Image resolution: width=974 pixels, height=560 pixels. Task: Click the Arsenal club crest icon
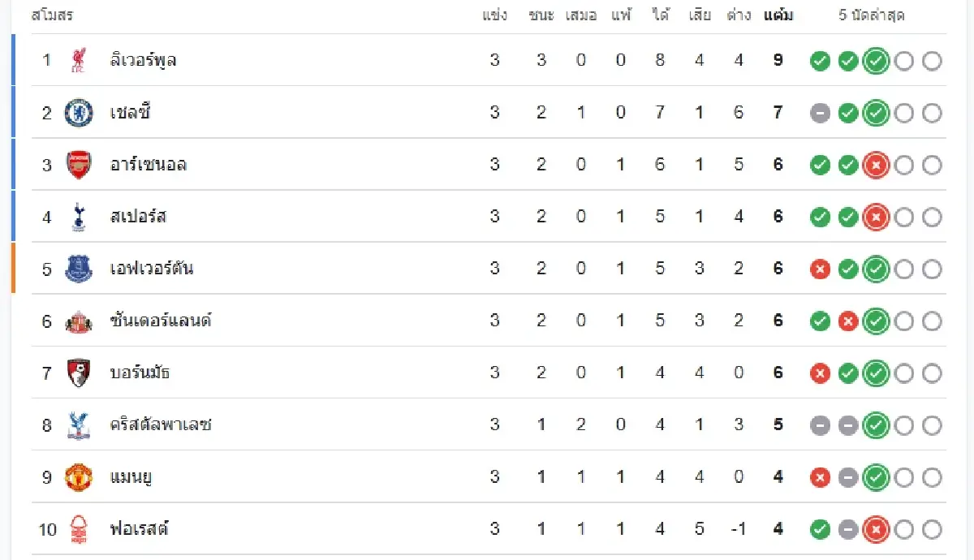(79, 165)
